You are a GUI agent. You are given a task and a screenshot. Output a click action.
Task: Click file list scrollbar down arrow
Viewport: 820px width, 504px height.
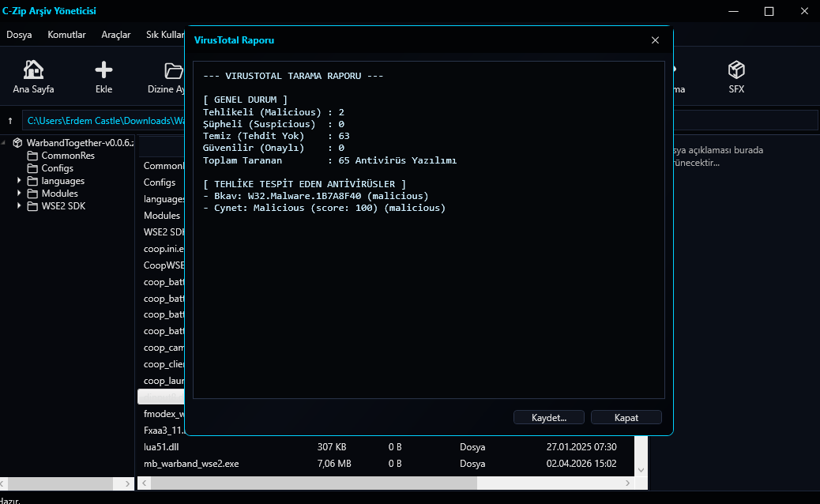coord(641,469)
